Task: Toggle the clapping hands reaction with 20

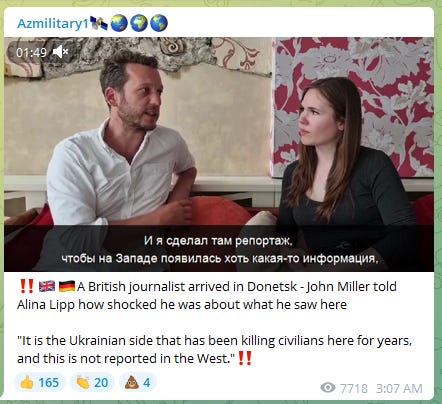Action: coord(92,382)
